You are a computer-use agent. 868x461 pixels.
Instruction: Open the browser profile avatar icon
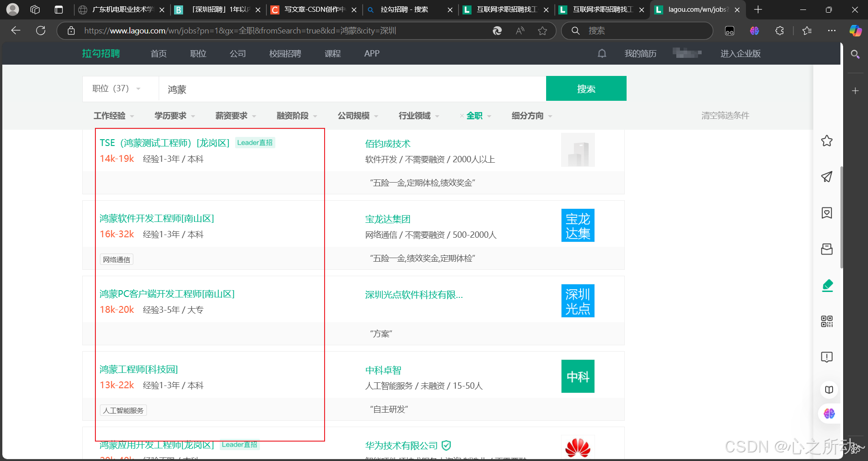pos(13,9)
